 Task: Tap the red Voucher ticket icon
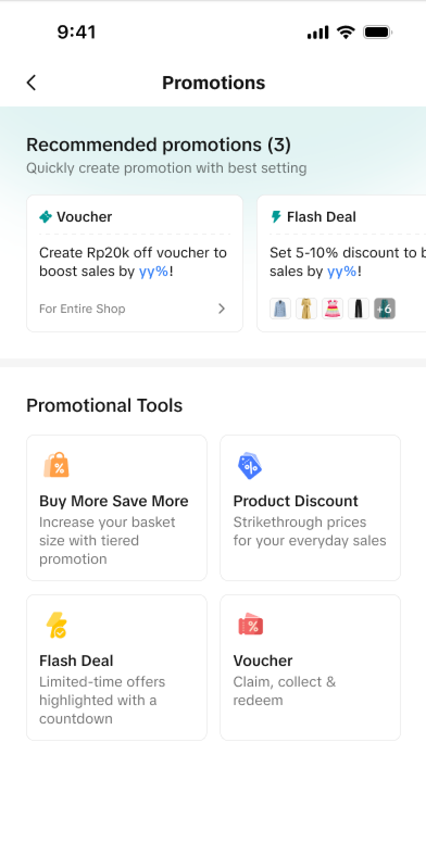click(x=250, y=625)
